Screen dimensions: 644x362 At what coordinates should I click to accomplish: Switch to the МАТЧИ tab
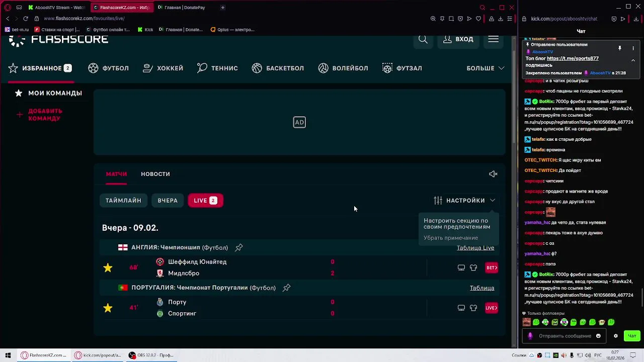(x=116, y=174)
